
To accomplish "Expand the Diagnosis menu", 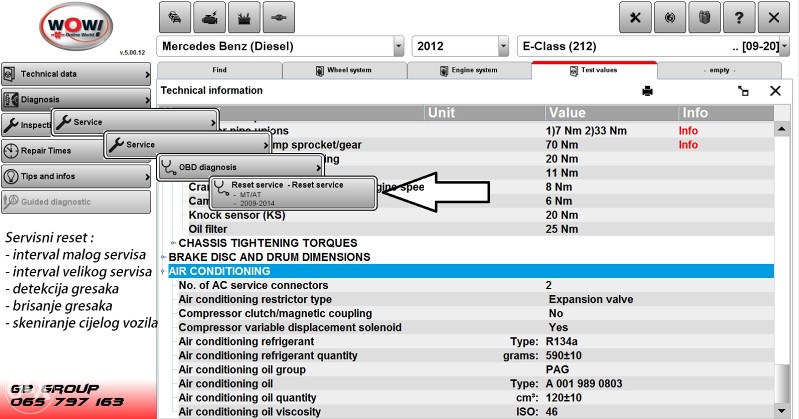I will coord(76,99).
